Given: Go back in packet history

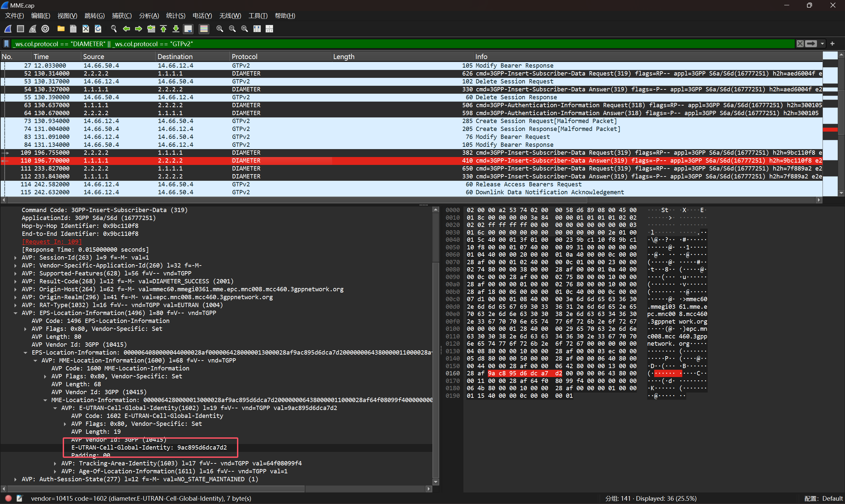Looking at the screenshot, I should pos(126,29).
